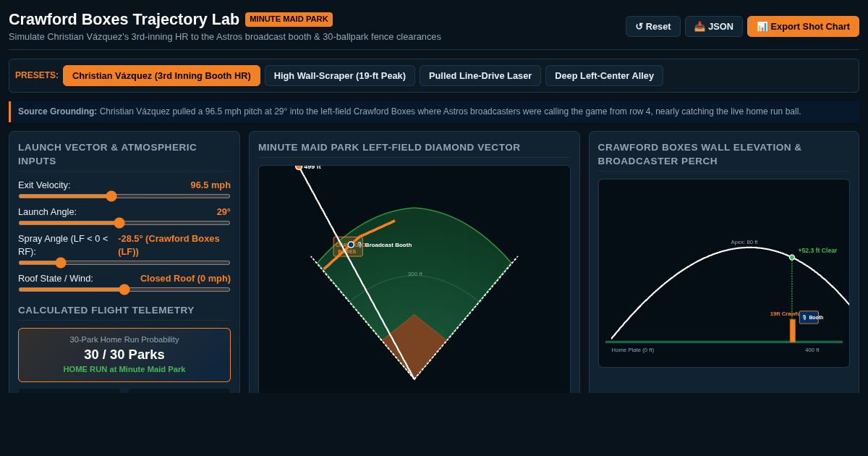Click the 30-Park Home Run Probability label
Image resolution: width=868 pixels, height=456 pixels.
coord(124,339)
